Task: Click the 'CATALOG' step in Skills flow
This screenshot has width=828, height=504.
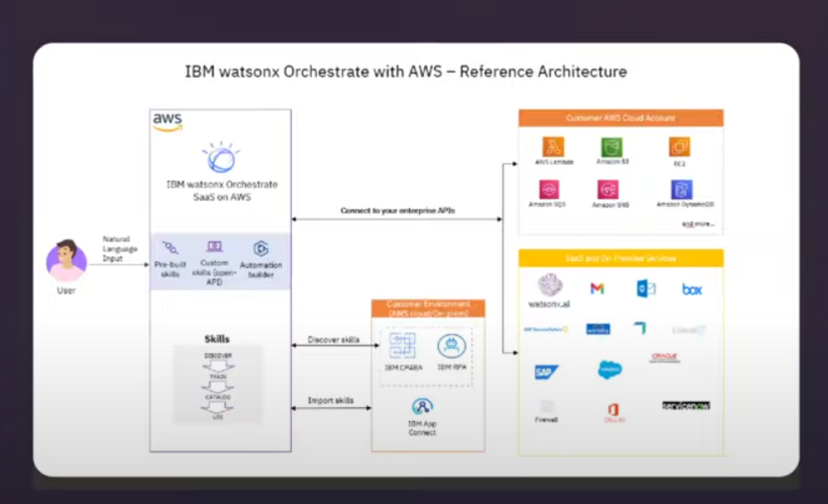Action: tap(218, 397)
